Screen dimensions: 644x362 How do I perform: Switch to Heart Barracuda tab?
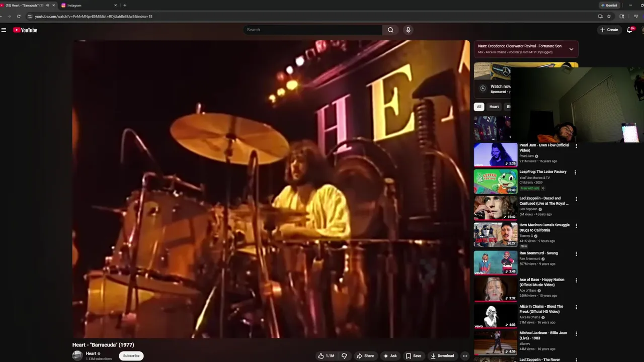[25, 5]
